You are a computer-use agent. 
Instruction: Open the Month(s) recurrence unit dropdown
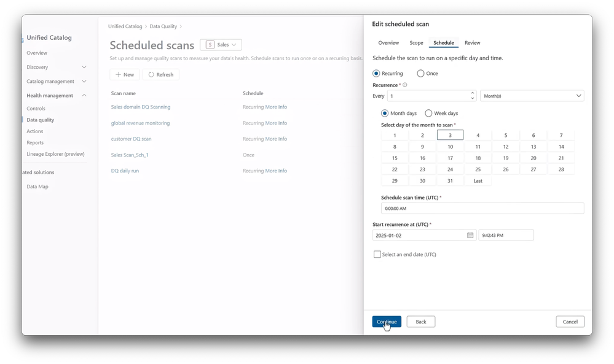532,96
